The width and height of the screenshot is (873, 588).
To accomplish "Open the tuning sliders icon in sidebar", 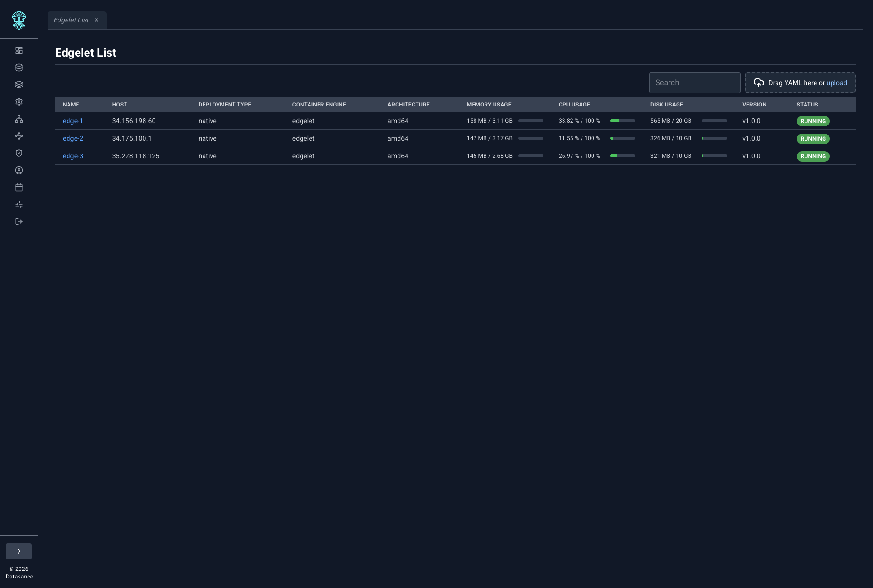I will [19, 204].
